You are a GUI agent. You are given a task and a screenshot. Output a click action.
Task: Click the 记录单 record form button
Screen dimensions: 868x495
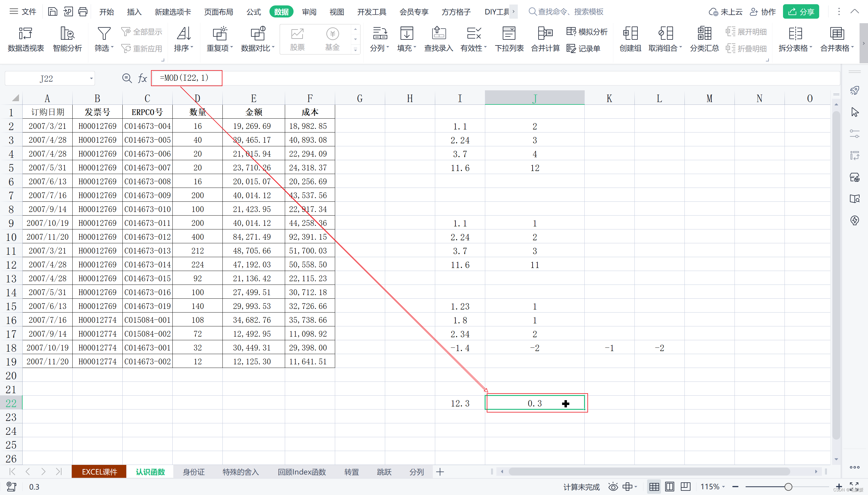coord(583,48)
